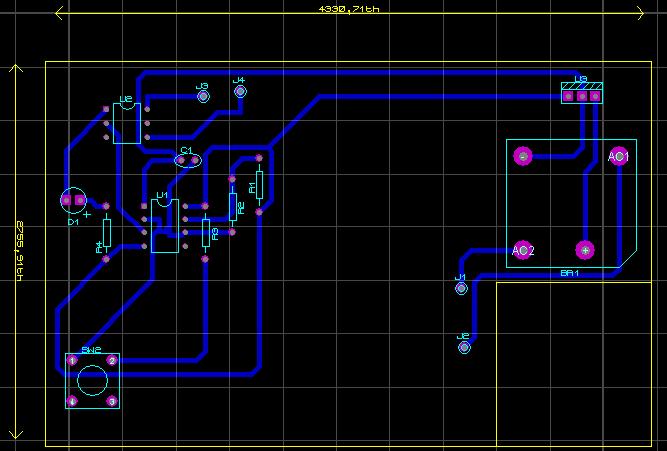Click the C1 capacitor footprint

pyautogui.click(x=187, y=159)
